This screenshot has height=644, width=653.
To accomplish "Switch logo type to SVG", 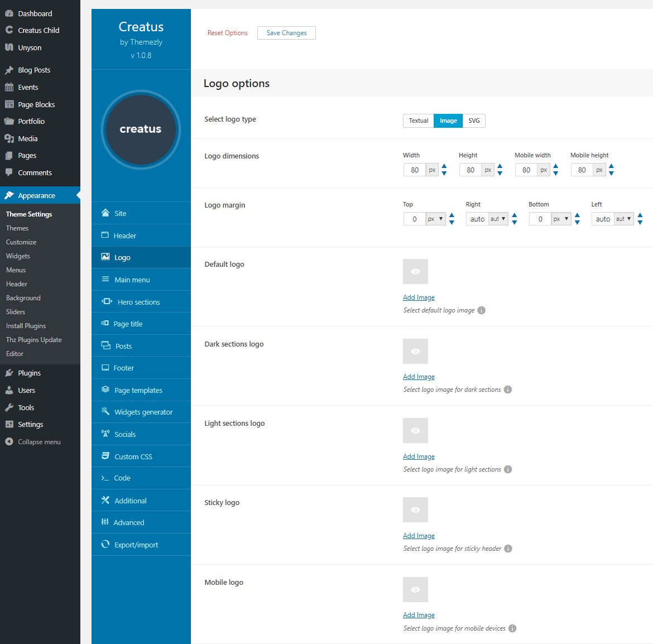I will click(x=474, y=121).
